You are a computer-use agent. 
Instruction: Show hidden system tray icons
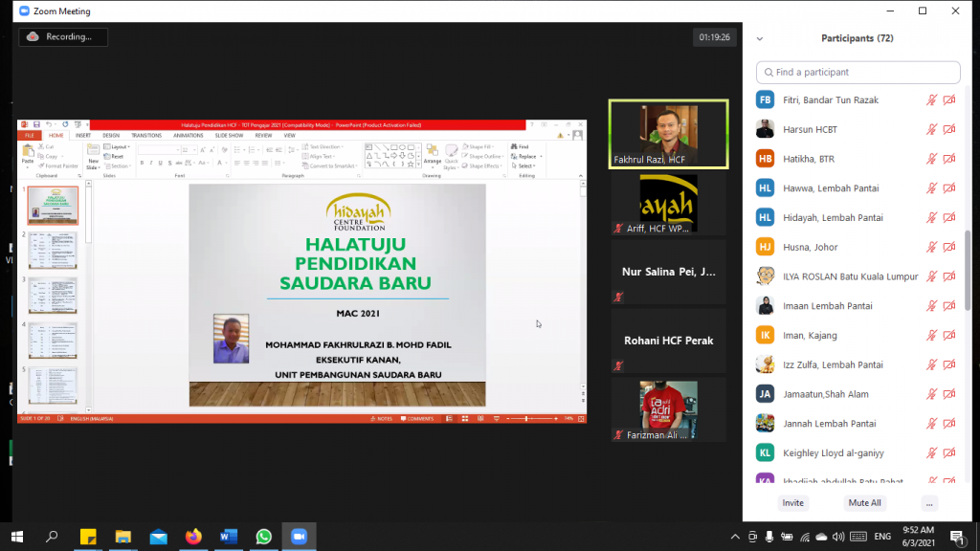click(x=735, y=537)
